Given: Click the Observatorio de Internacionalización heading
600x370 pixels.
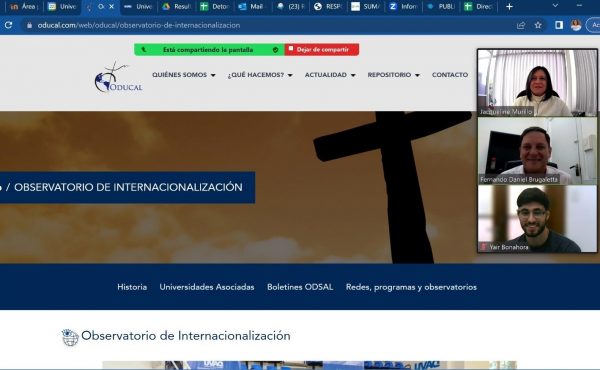Looking at the screenshot, I should tap(186, 336).
